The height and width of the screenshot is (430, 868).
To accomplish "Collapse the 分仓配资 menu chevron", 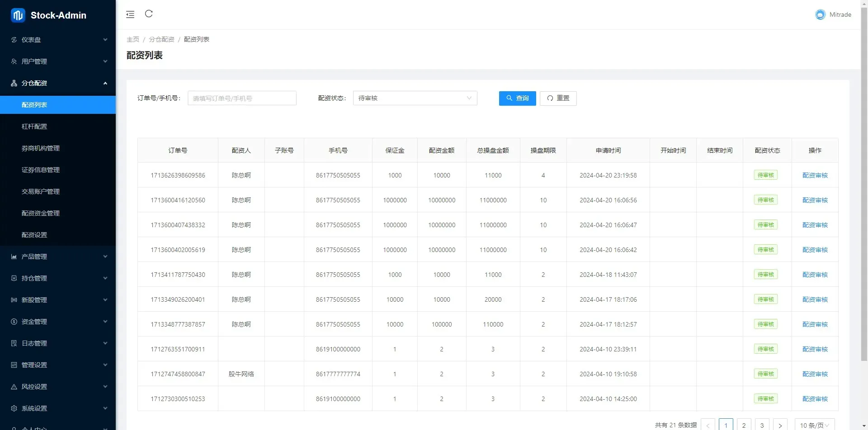I will [105, 83].
